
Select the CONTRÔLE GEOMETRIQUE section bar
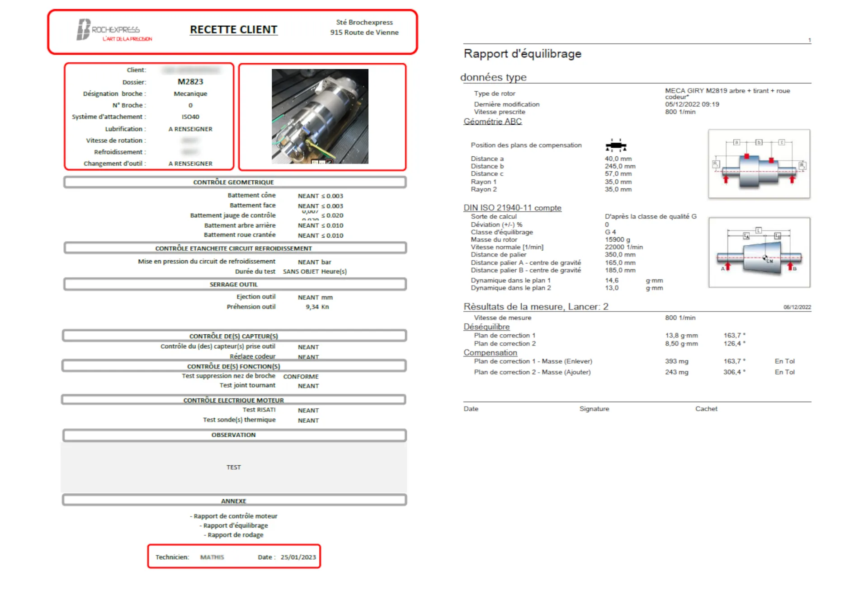click(234, 182)
